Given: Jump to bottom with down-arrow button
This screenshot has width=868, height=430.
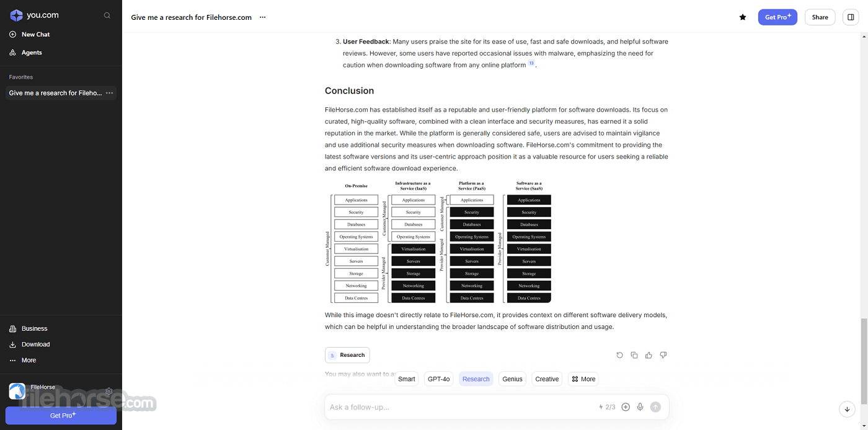Looking at the screenshot, I should [847, 409].
